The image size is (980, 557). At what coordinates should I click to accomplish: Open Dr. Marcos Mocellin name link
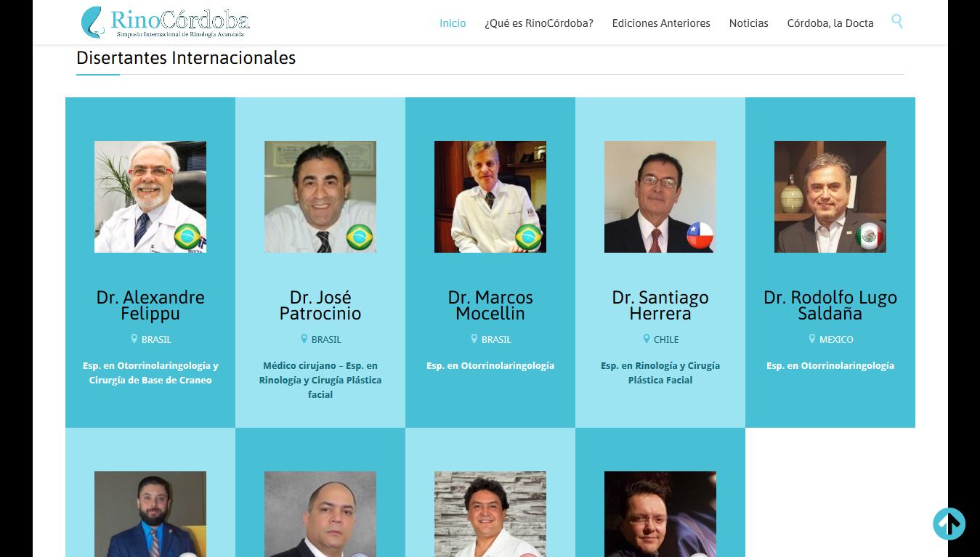pos(490,305)
